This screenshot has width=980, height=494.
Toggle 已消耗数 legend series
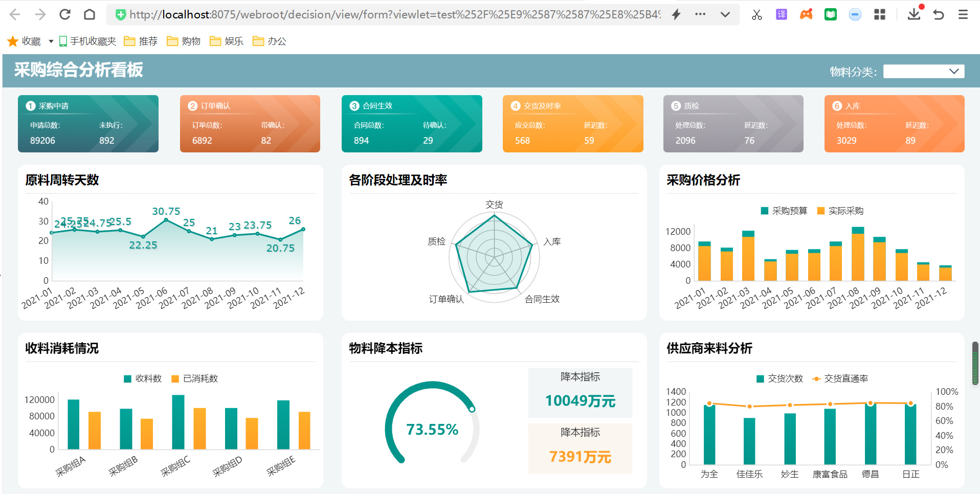point(194,378)
